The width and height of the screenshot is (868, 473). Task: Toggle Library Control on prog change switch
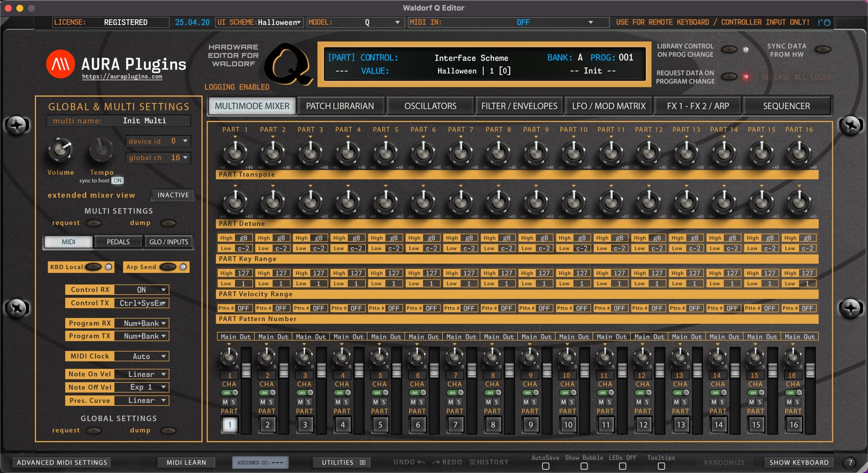(729, 50)
